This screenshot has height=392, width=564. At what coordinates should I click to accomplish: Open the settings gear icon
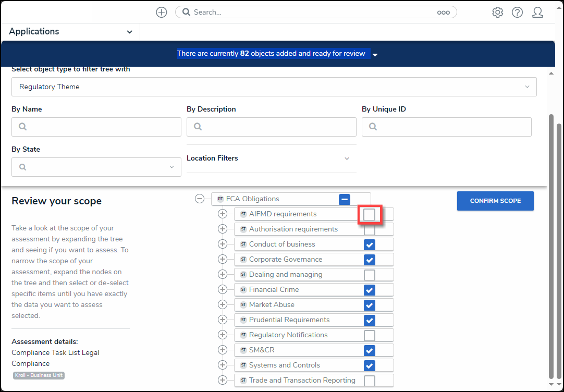click(x=497, y=13)
